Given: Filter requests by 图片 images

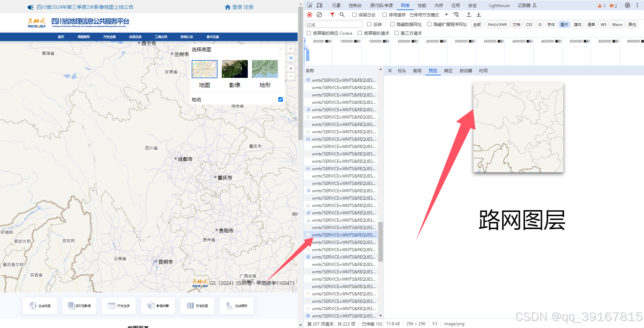Looking at the screenshot, I should pyautogui.click(x=564, y=24).
